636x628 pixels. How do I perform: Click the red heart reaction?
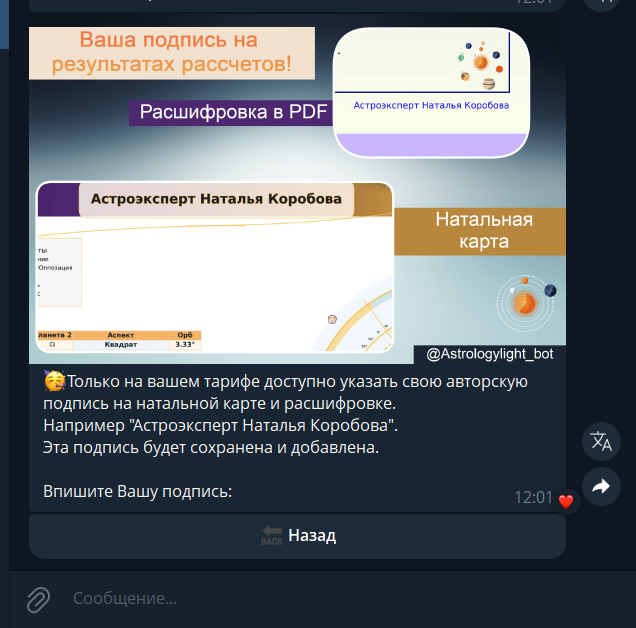[x=566, y=501]
